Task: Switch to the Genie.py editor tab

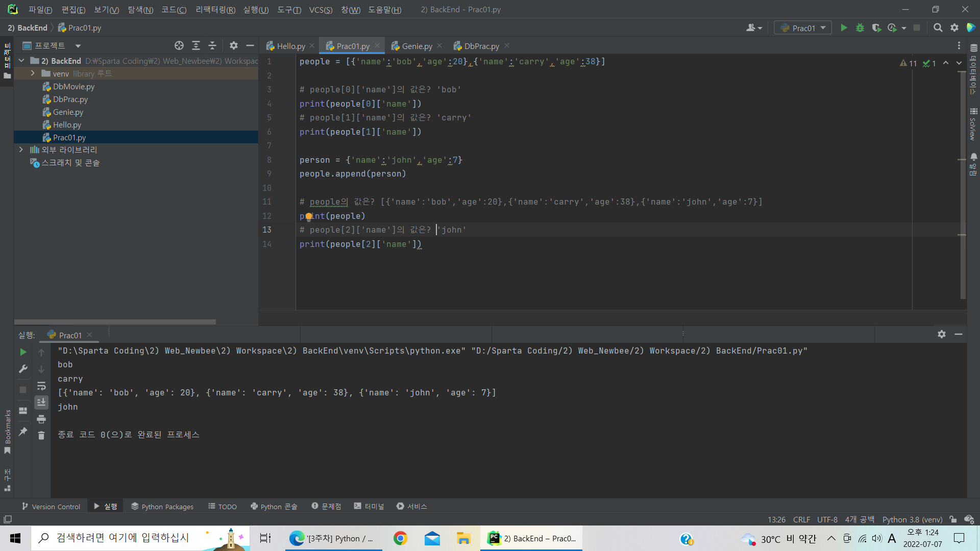Action: (x=416, y=46)
